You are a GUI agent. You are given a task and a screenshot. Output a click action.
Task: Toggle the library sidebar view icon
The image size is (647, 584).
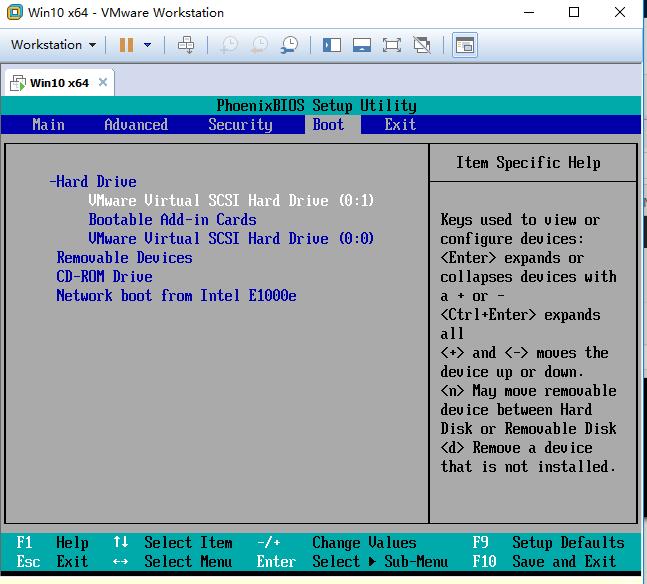pyautogui.click(x=332, y=45)
